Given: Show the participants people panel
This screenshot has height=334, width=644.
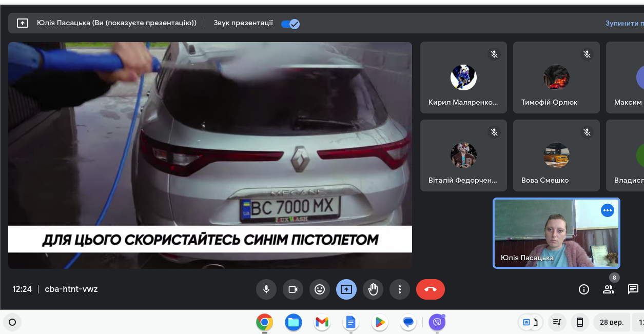Looking at the screenshot, I should (x=609, y=289).
